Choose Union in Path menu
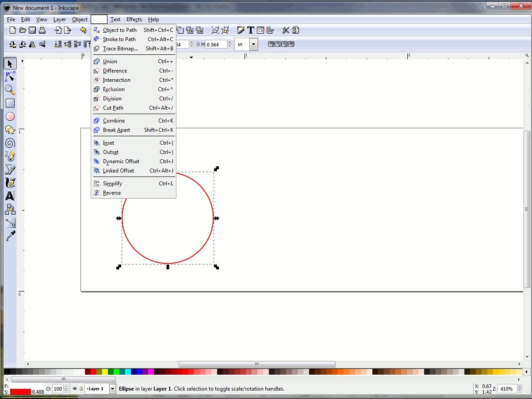The width and height of the screenshot is (532, 399). coord(134,61)
